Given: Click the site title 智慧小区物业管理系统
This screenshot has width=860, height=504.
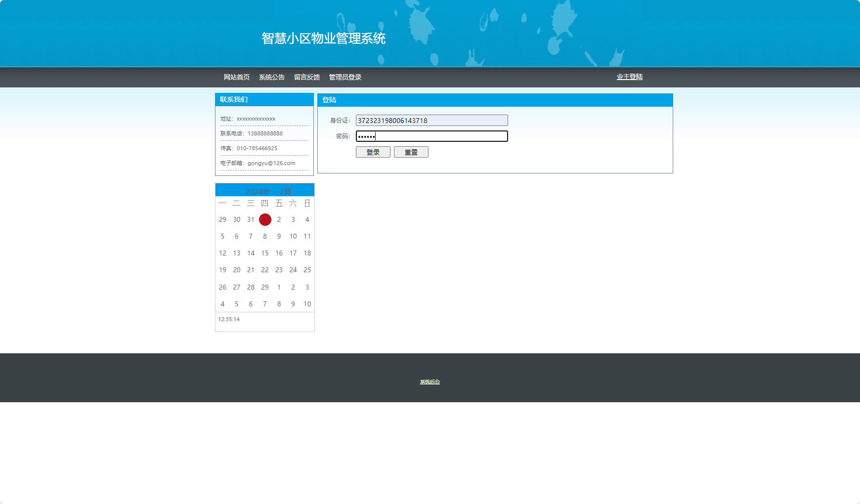Looking at the screenshot, I should [x=324, y=39].
